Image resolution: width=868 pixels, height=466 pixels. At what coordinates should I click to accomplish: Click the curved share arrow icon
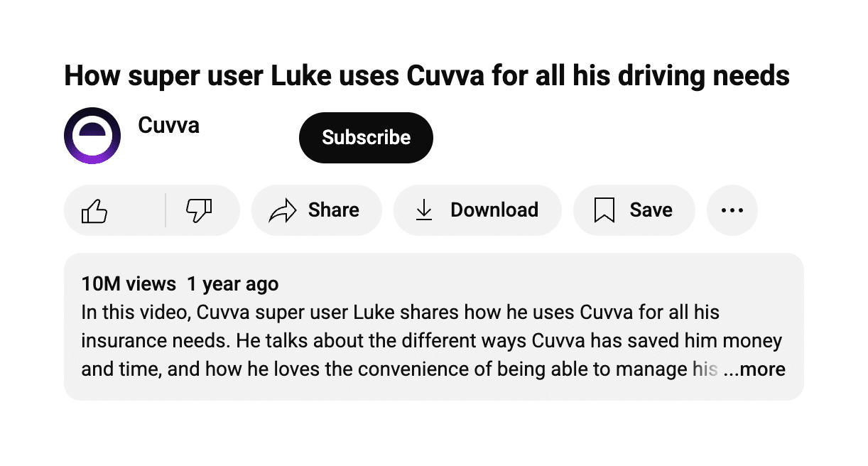tap(282, 210)
